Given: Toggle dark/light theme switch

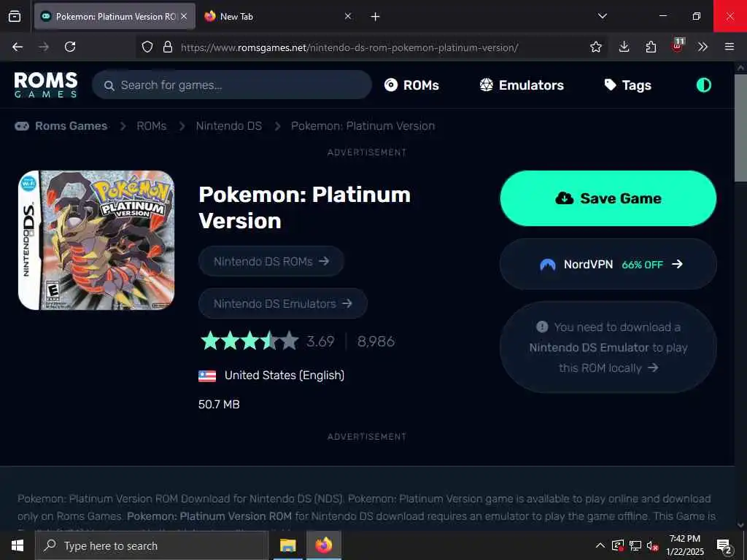Looking at the screenshot, I should click(704, 85).
